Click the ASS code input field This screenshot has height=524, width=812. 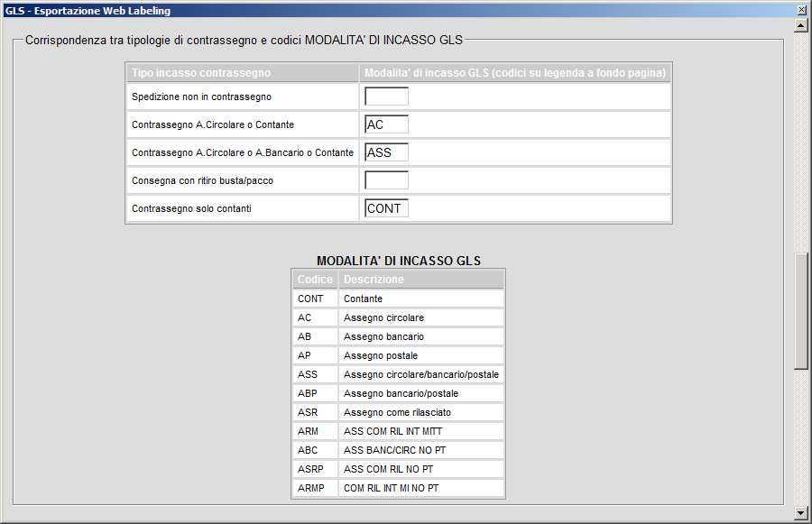click(x=386, y=152)
